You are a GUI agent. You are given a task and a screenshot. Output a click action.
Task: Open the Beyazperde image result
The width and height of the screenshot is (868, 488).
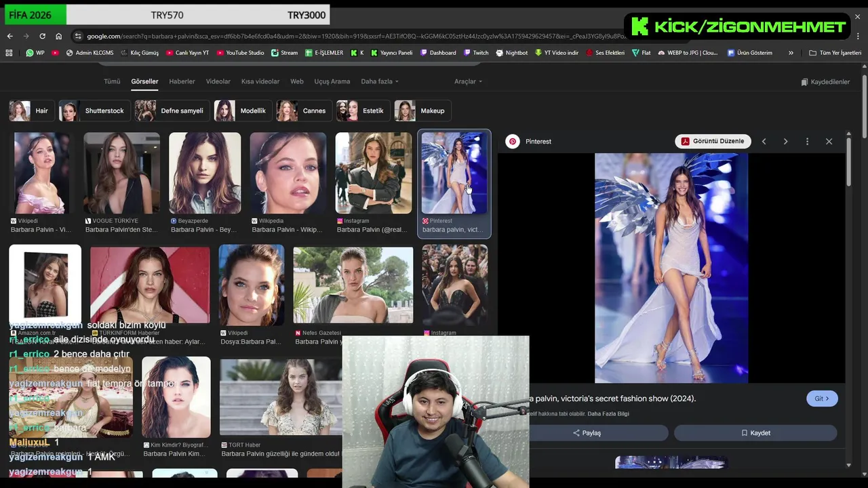tap(205, 174)
